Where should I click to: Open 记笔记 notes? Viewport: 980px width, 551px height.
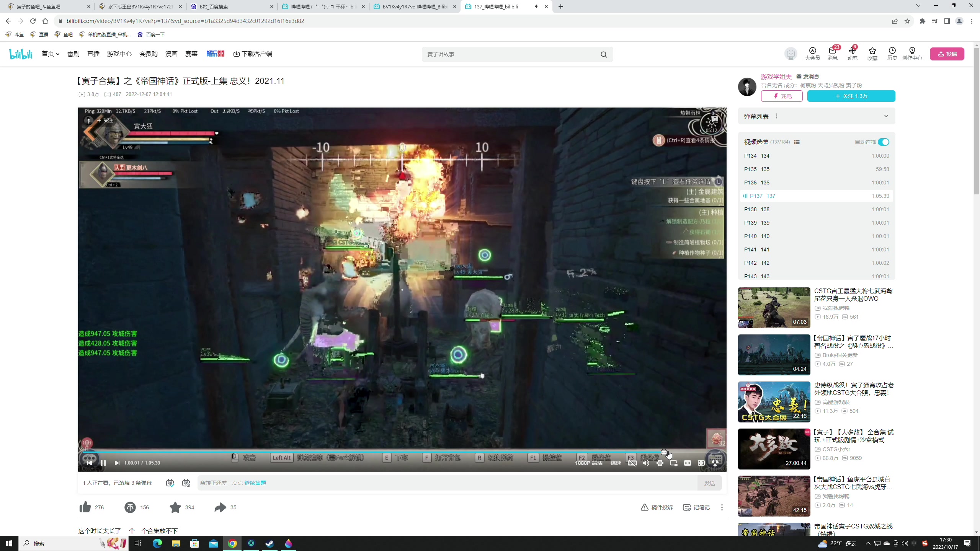(x=696, y=507)
